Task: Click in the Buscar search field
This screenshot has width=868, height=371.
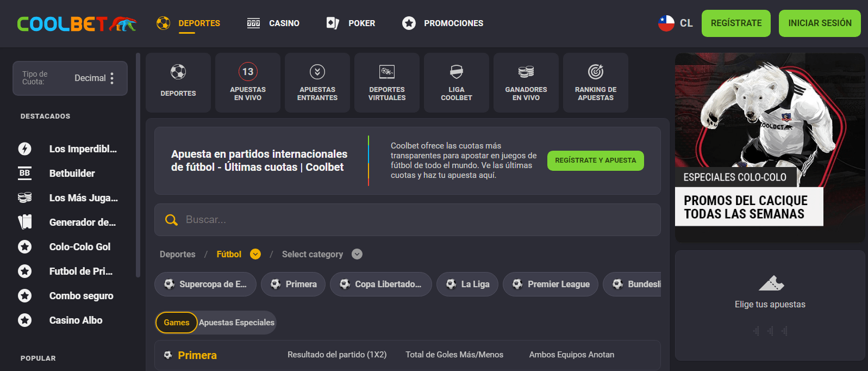Action: pyautogui.click(x=408, y=220)
